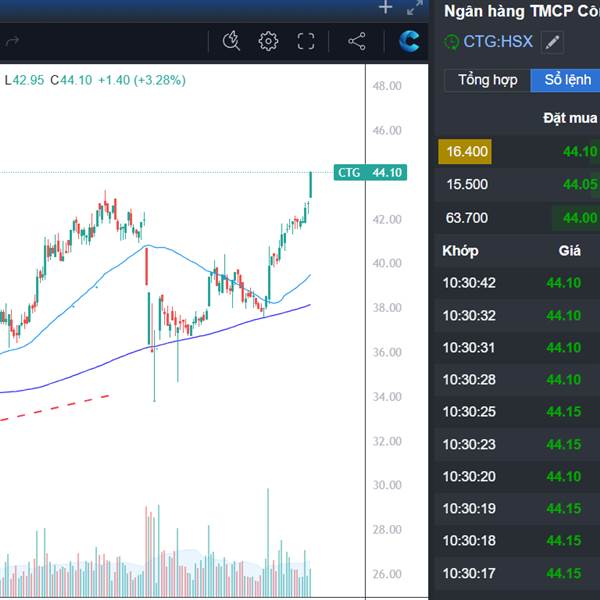Switch to the Tổng hợp tab

488,80
